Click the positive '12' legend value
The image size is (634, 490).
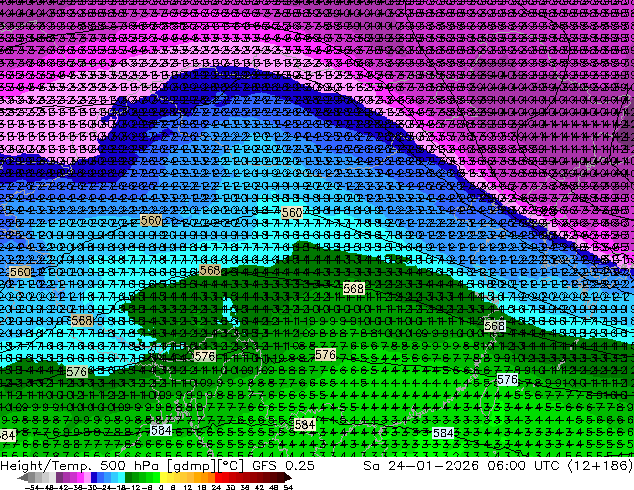coord(188,488)
